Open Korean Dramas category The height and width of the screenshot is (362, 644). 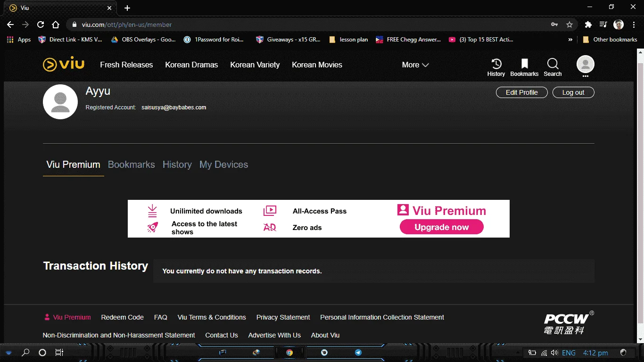coord(191,65)
